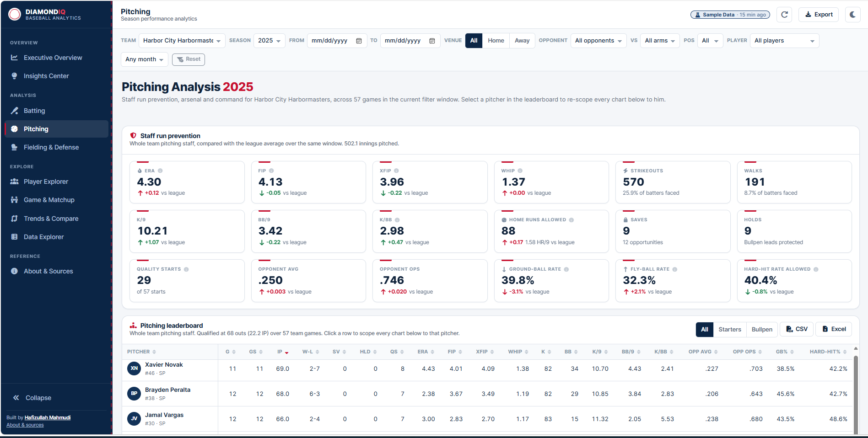Show only Bullpen pitchers in leaderboard
868x438 pixels.
[762, 329]
